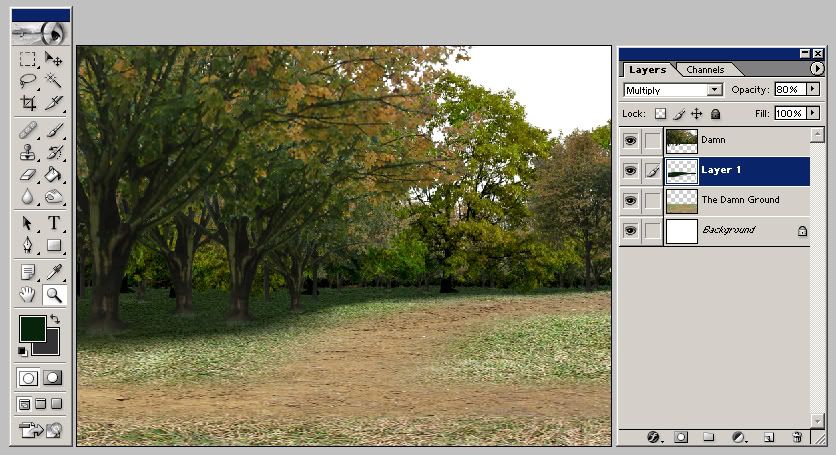Activate the Hand tool
This screenshot has width=836, height=455.
coord(28,294)
